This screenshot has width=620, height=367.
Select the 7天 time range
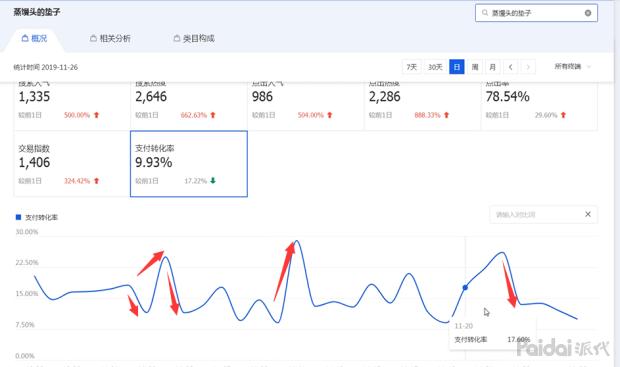(x=412, y=67)
